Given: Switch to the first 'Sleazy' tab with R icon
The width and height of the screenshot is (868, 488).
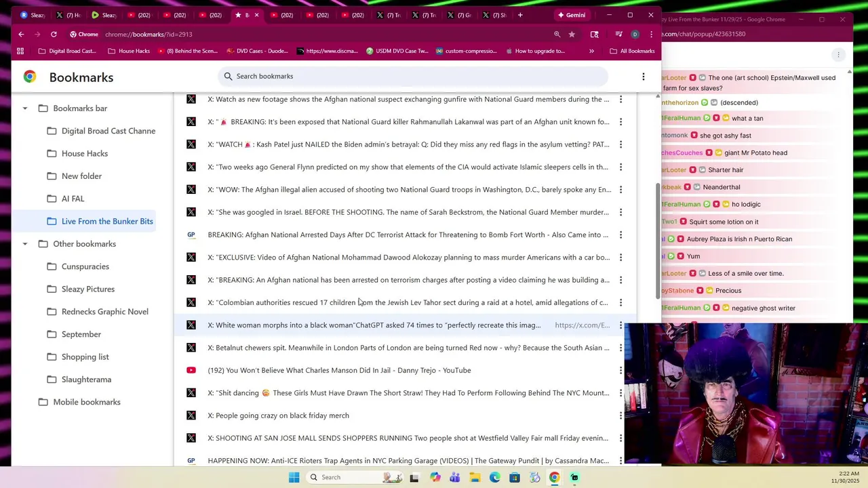Looking at the screenshot, I should click(x=33, y=15).
